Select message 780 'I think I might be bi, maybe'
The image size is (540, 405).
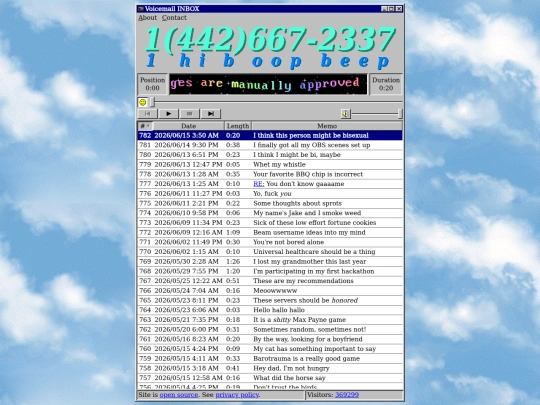270,155
